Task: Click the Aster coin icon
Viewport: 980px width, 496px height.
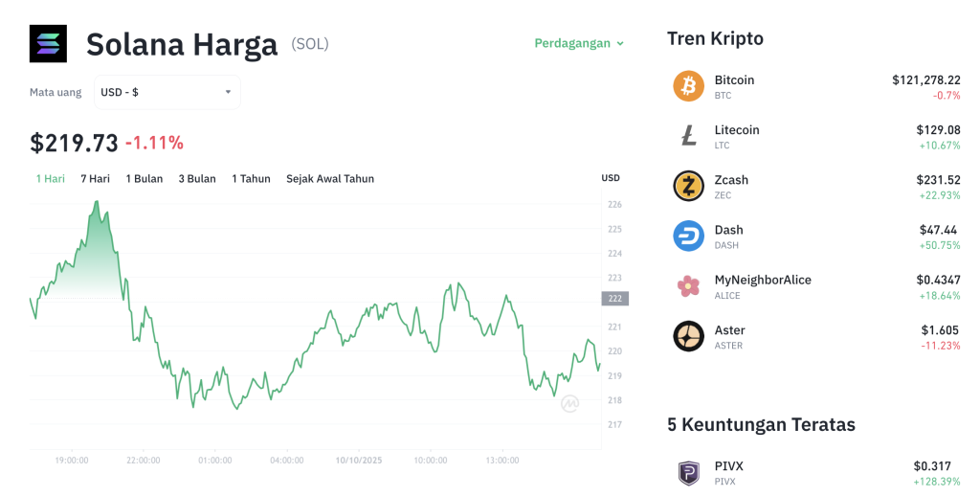Action: 688,335
